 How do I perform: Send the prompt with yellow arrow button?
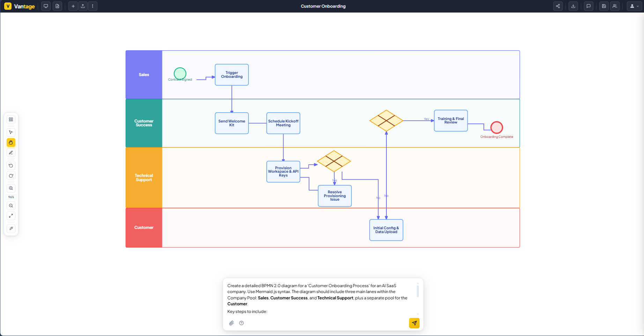(x=414, y=323)
